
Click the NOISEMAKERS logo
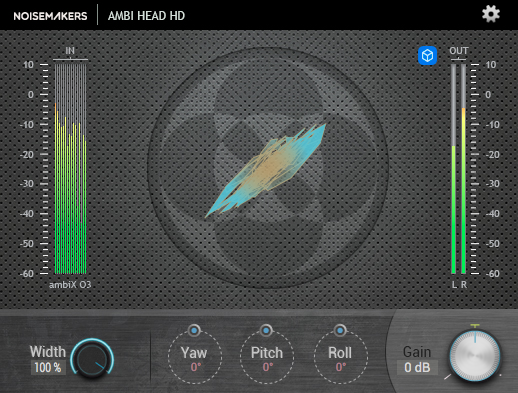pyautogui.click(x=50, y=16)
